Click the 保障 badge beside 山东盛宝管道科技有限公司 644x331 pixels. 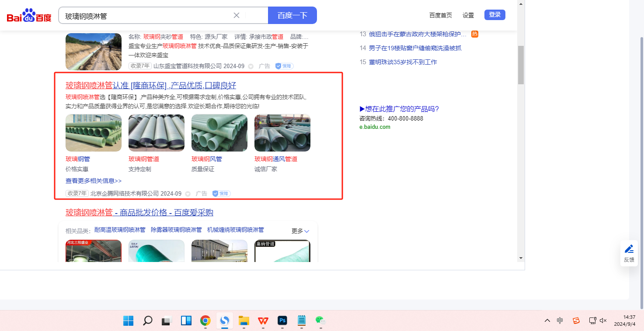284,66
